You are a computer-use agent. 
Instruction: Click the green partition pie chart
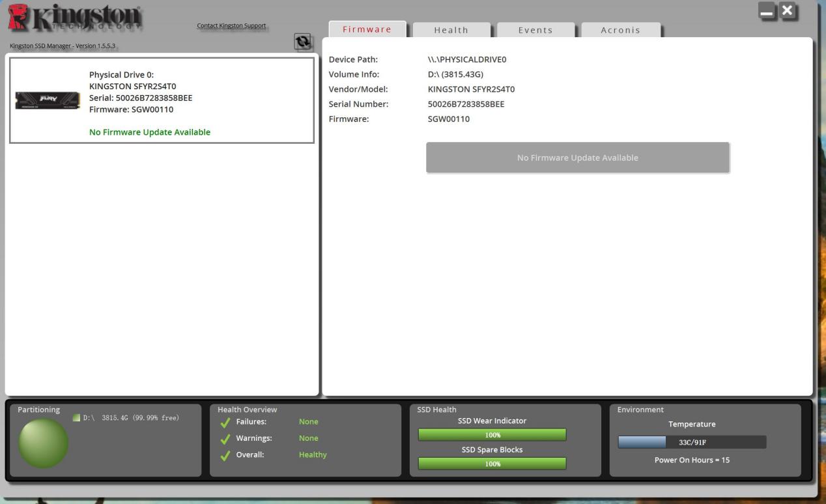click(x=43, y=442)
